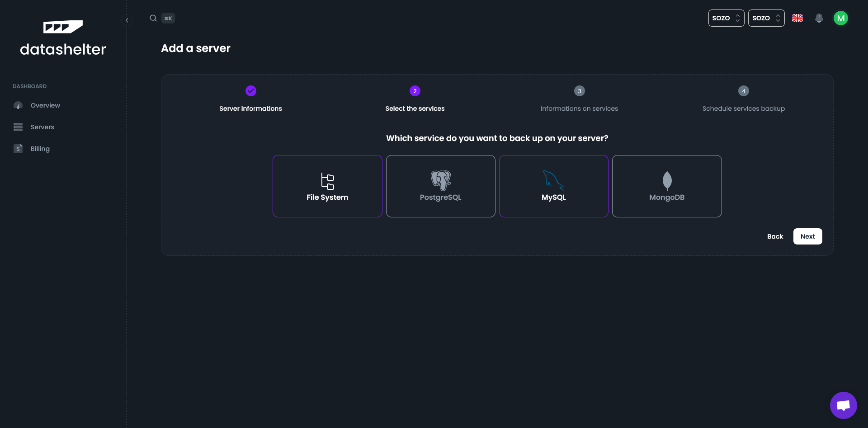
Task: Open the user avatar M menu
Action: click(840, 18)
